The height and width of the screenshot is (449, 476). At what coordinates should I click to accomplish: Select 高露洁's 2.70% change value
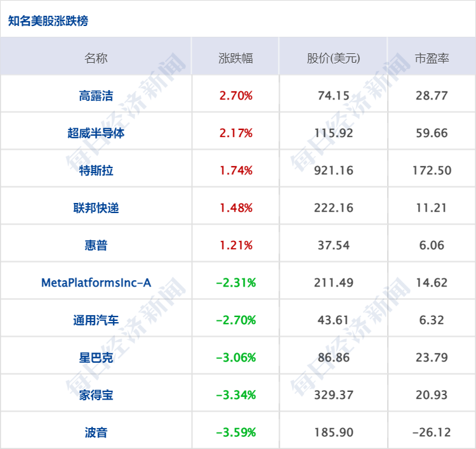(235, 96)
